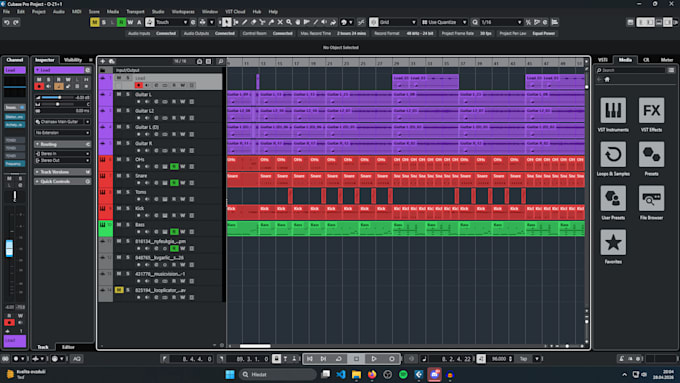This screenshot has height=383, width=680.
Task: Redo action using the toolbar arrow
Action: tap(16, 22)
